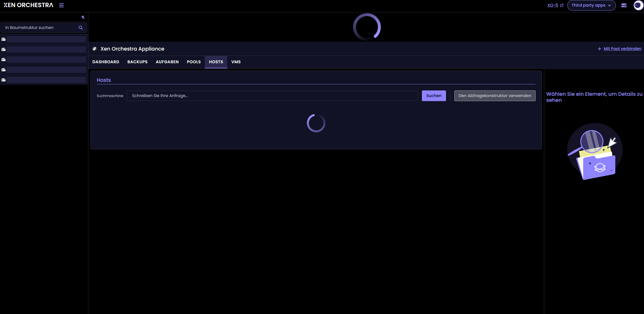Screen dimensions: 644x314
Task: Toggle the sidebar hamburger menu
Action: pyautogui.click(x=61, y=5)
